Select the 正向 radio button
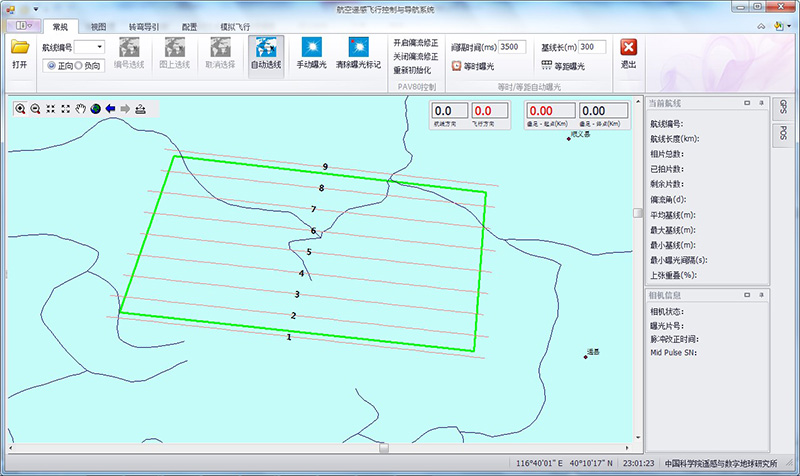This screenshot has width=800, height=476. coord(50,65)
